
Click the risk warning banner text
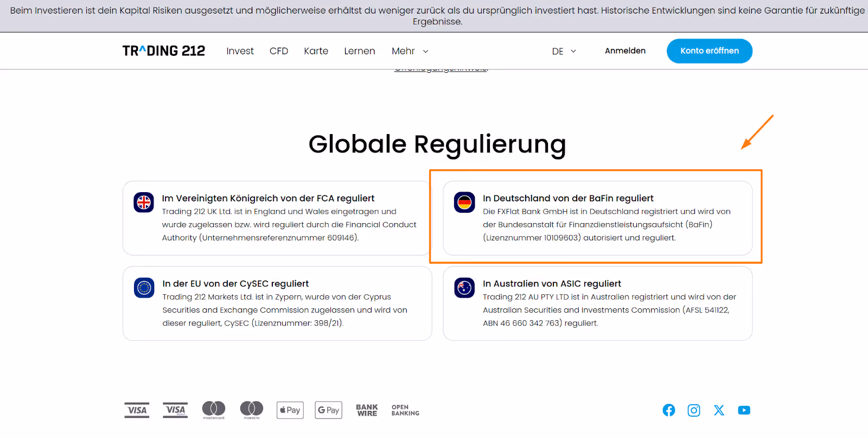(x=437, y=16)
